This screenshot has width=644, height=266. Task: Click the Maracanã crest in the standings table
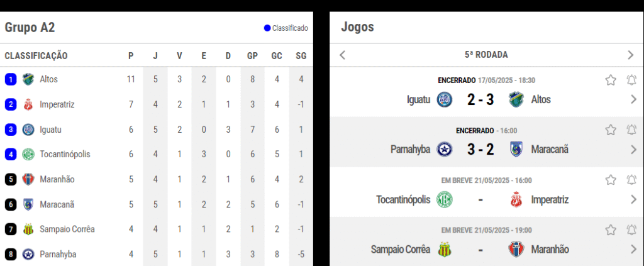tap(28, 204)
